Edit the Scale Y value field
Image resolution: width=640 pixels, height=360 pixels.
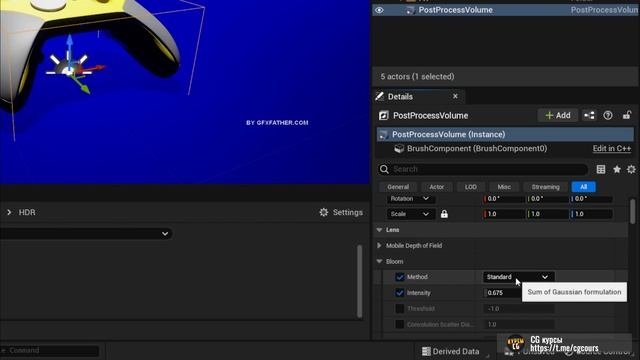pyautogui.click(x=547, y=214)
